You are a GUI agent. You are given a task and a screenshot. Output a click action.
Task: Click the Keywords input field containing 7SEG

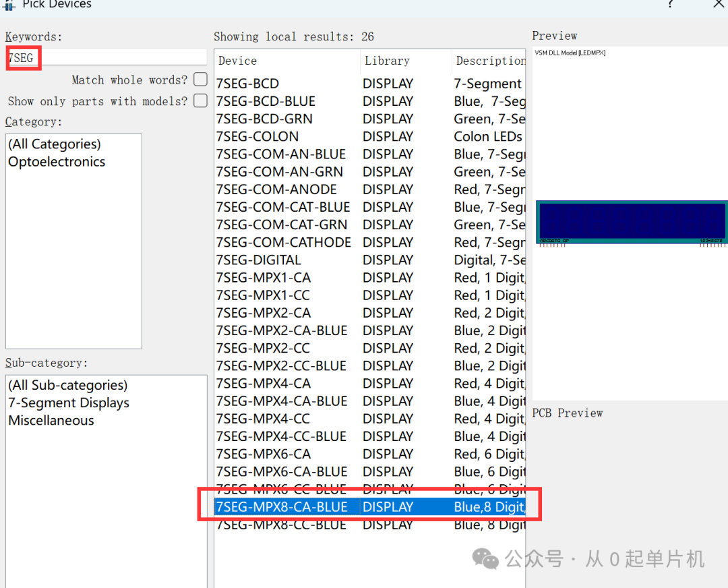[107, 57]
